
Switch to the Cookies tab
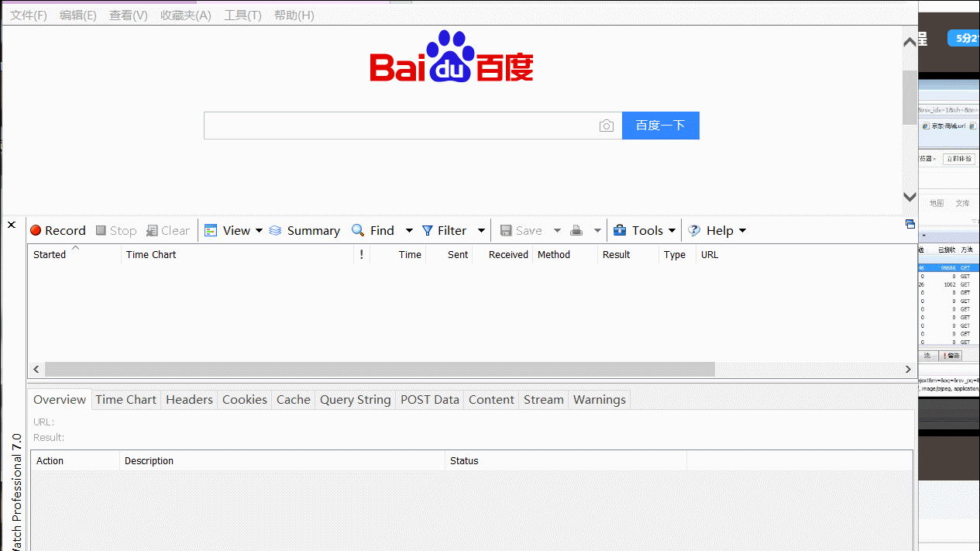pyautogui.click(x=245, y=400)
